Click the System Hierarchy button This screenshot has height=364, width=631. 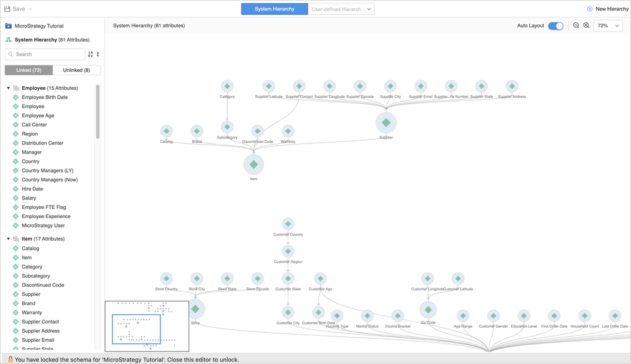tap(275, 9)
